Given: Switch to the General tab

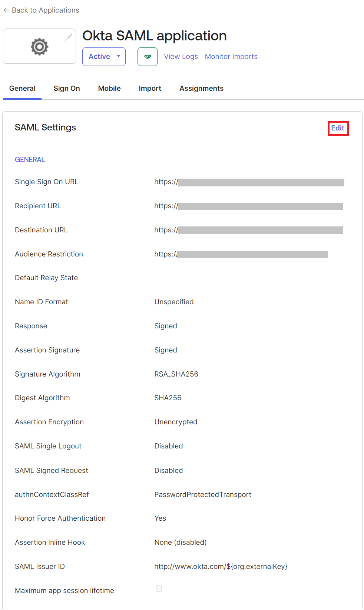Looking at the screenshot, I should coord(22,89).
